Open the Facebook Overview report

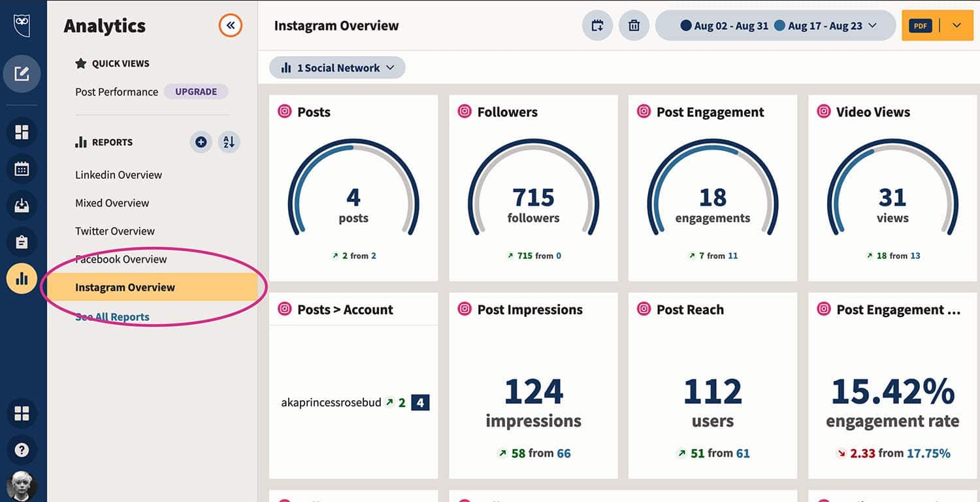pos(121,259)
